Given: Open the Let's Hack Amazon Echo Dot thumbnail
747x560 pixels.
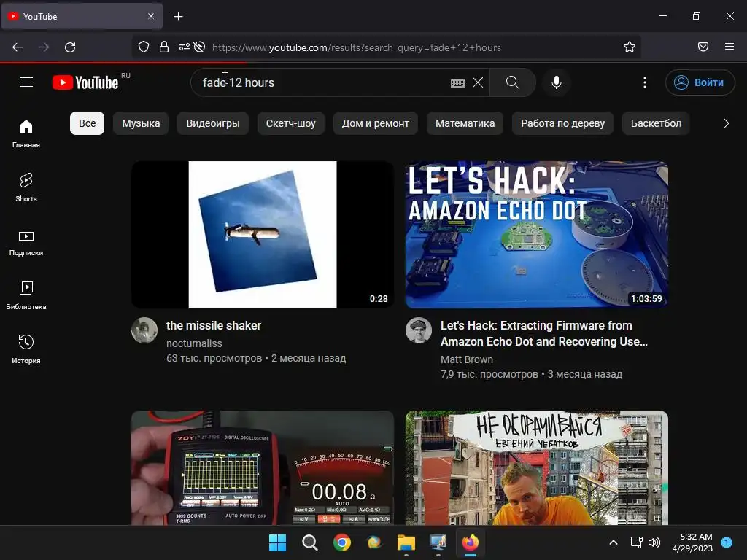Looking at the screenshot, I should coord(537,235).
